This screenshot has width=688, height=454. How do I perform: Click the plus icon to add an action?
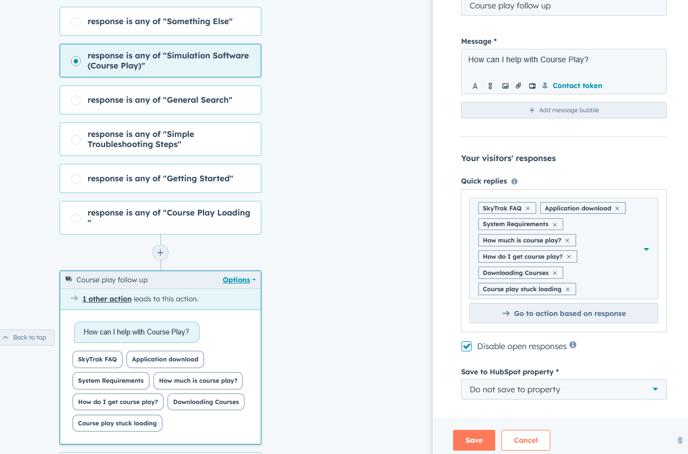tap(160, 252)
